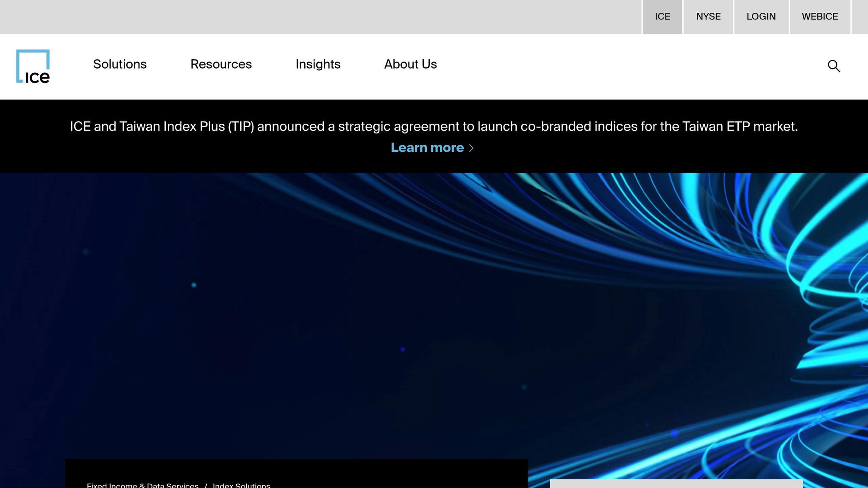Open the site search magnifier icon
The height and width of the screenshot is (488, 868).
tap(834, 66)
